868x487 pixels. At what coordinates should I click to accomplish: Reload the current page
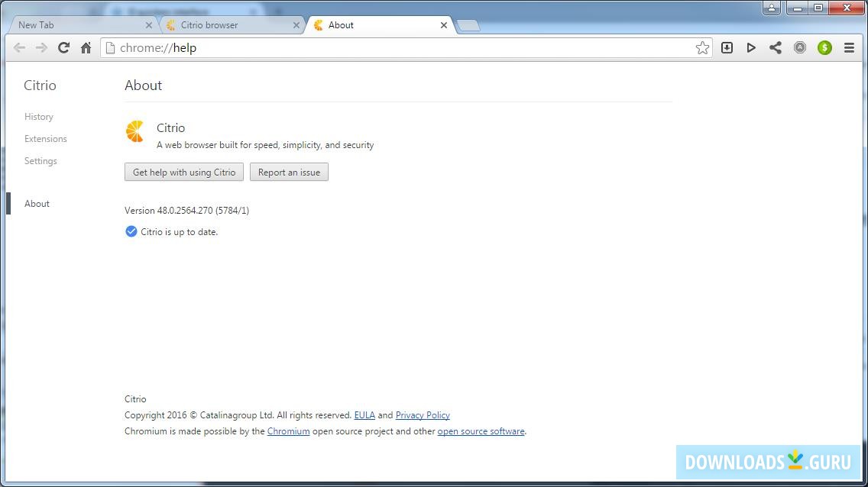click(63, 48)
